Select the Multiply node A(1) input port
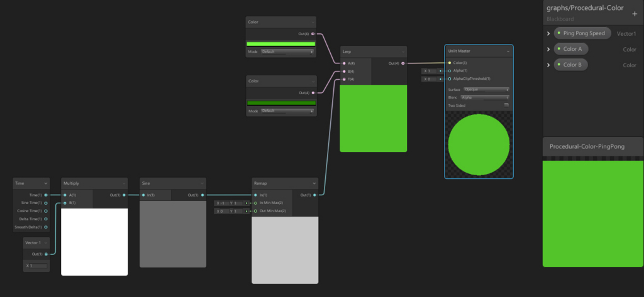The image size is (644, 297). point(65,195)
